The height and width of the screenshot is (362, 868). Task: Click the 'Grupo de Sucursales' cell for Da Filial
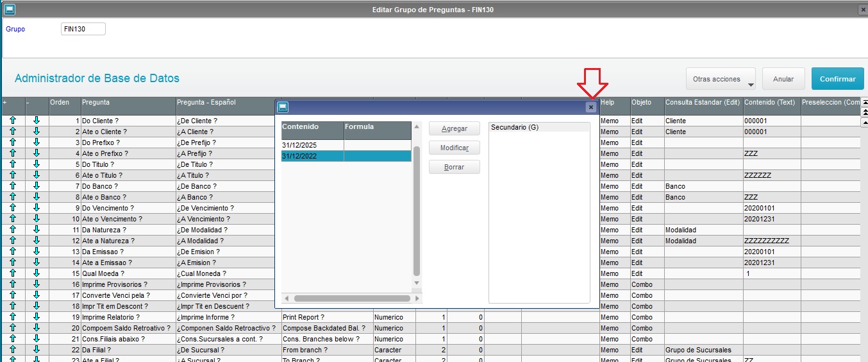coord(703,350)
